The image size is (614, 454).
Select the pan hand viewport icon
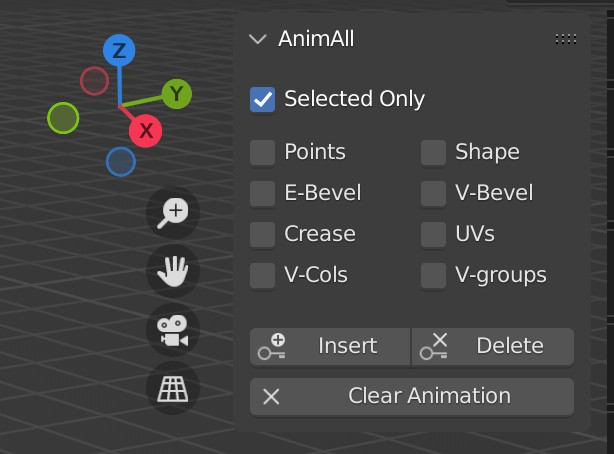tap(173, 271)
